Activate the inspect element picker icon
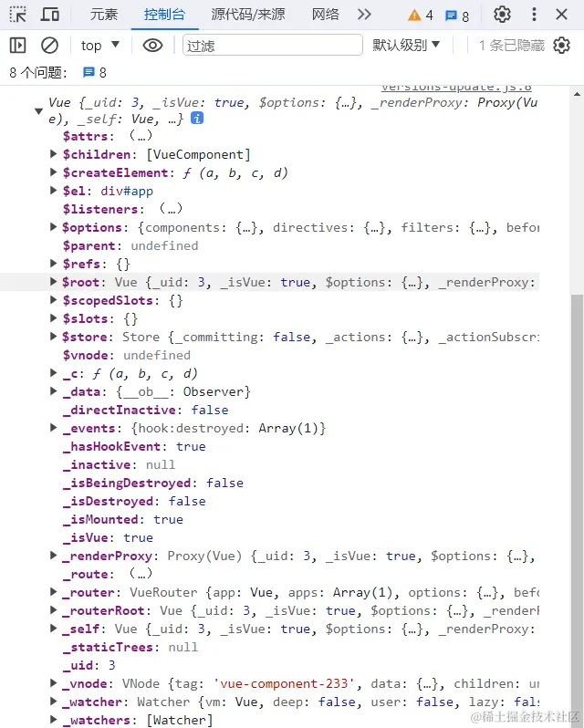 click(17, 15)
